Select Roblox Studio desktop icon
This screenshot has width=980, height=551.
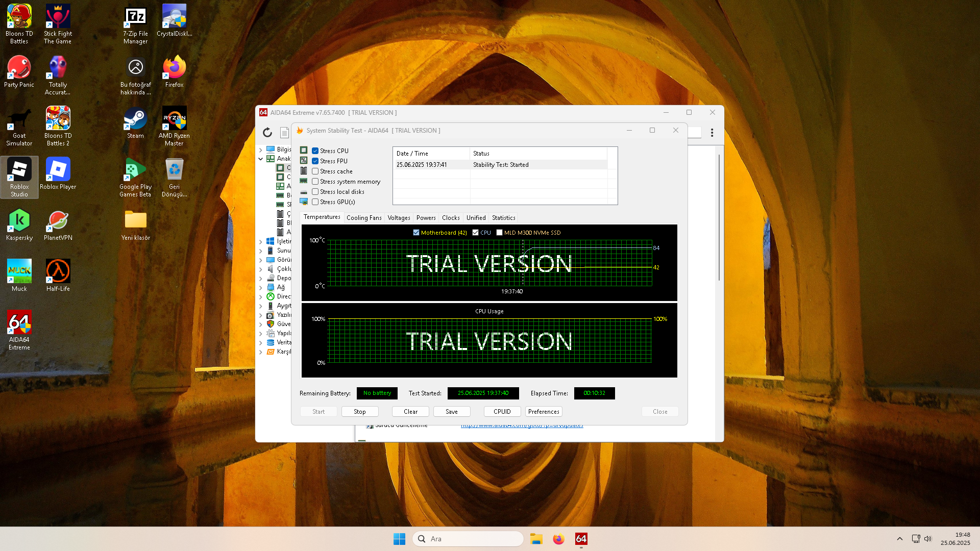pyautogui.click(x=19, y=177)
